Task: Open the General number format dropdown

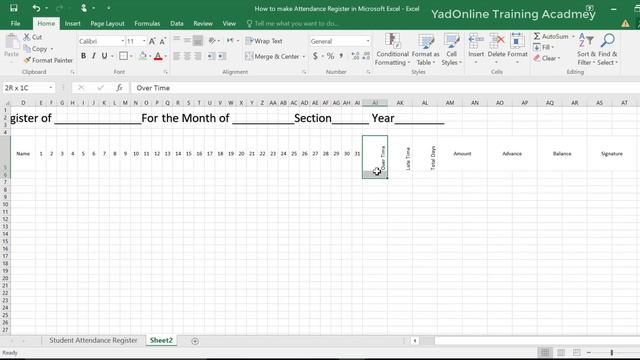Action: [x=368, y=41]
